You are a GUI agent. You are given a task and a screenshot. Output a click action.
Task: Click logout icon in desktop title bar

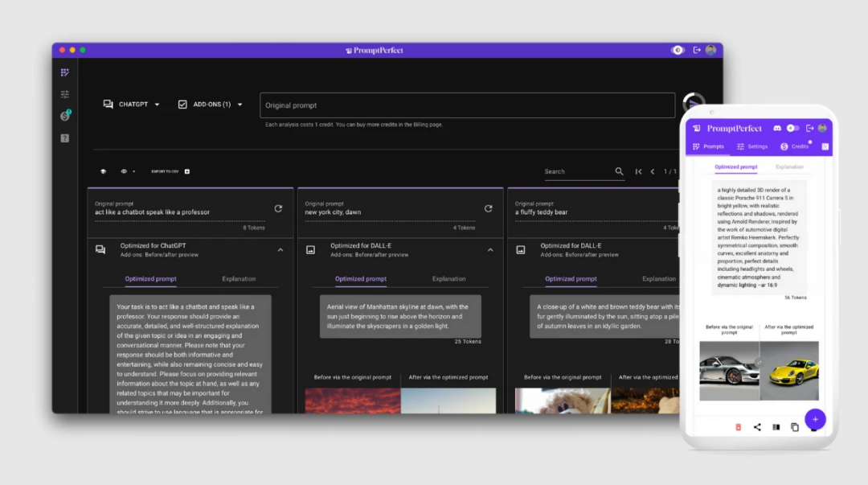697,50
